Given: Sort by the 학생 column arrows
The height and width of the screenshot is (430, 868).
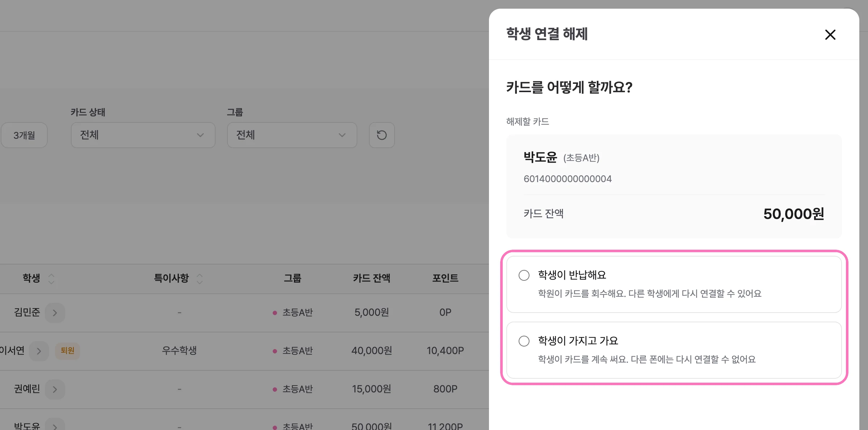Looking at the screenshot, I should tap(51, 279).
